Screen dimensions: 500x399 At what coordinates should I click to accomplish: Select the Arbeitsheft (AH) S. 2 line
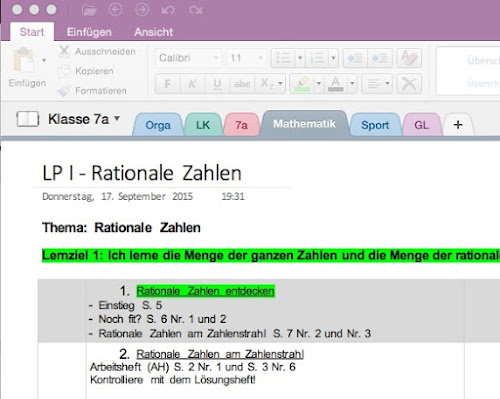193,367
